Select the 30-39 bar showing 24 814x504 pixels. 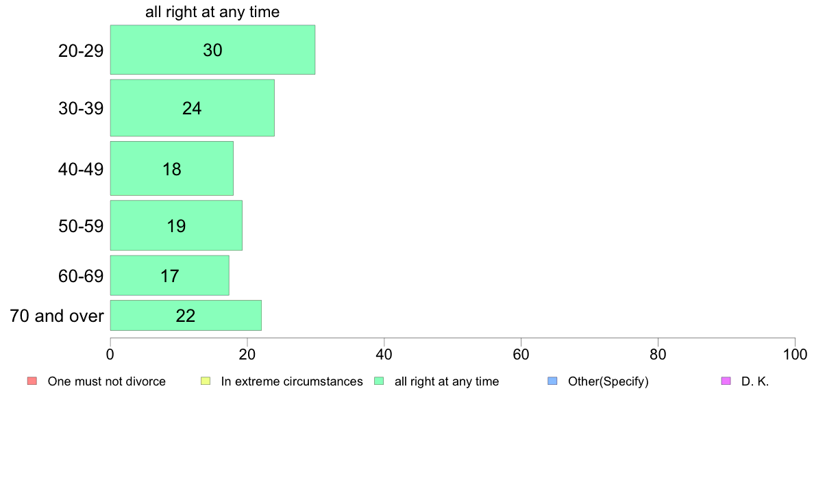pyautogui.click(x=192, y=108)
